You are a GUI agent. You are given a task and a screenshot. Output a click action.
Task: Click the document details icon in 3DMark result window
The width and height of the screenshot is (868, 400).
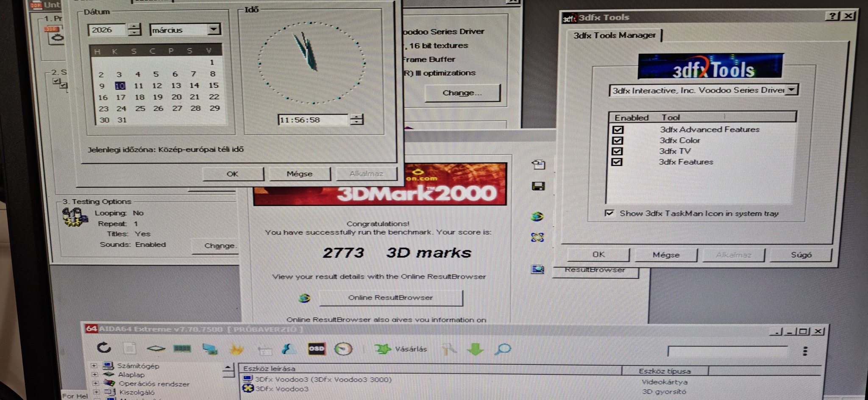(538, 164)
